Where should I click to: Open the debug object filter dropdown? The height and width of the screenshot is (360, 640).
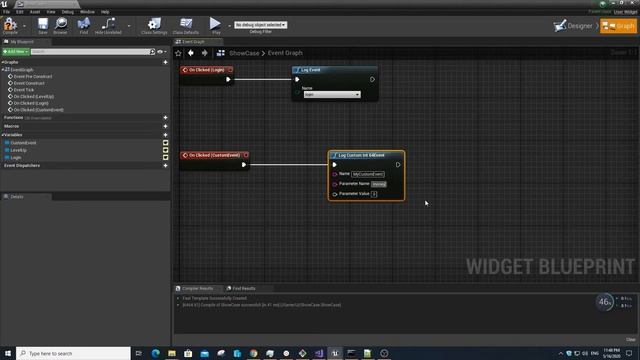click(x=260, y=25)
